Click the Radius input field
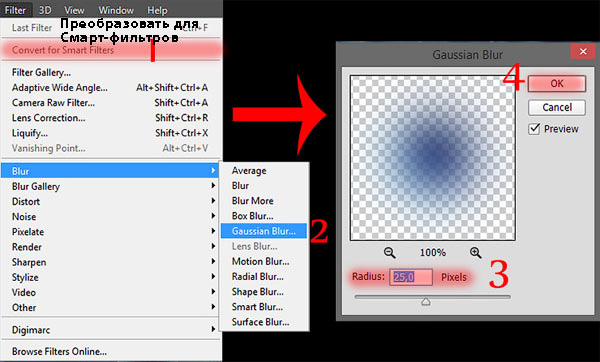Screen dimensions: 600x362 click(411, 277)
